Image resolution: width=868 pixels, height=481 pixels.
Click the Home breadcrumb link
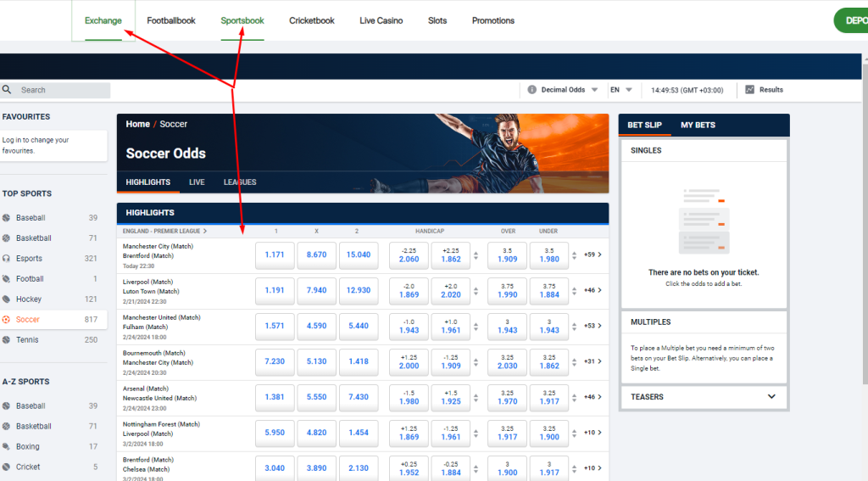point(137,125)
